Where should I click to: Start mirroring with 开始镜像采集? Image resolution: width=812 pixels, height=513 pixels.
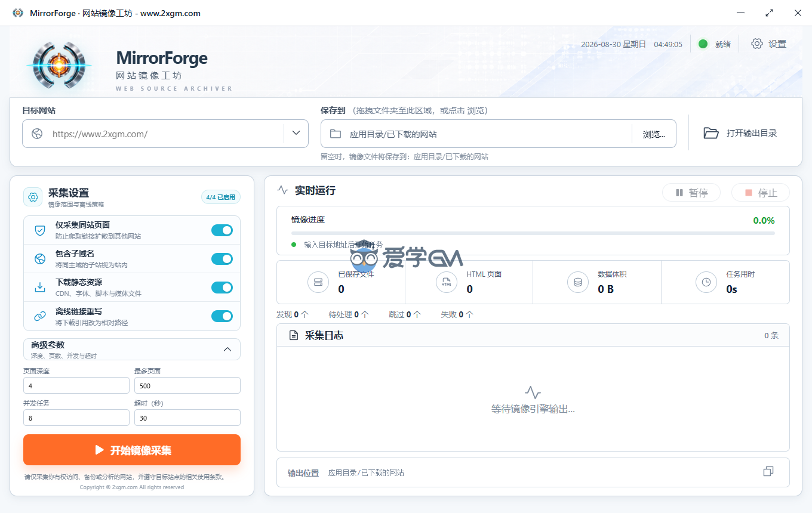[x=132, y=450]
